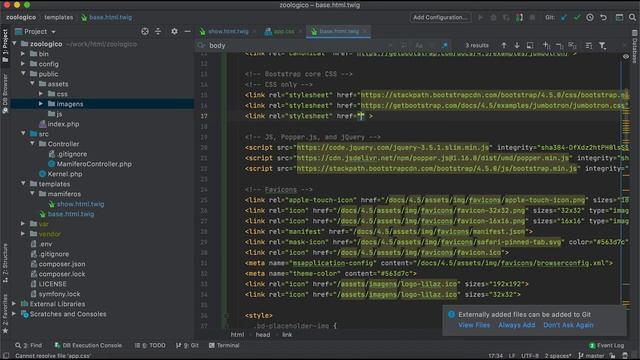
Task: Click the Git rollback arrow icon
Action: pyautogui.click(x=603, y=18)
